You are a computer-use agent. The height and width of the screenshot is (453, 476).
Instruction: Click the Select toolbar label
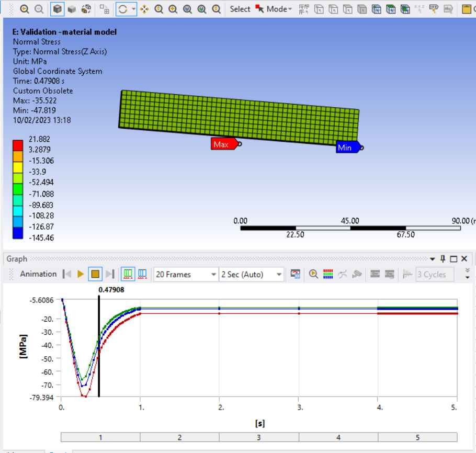coord(240,9)
